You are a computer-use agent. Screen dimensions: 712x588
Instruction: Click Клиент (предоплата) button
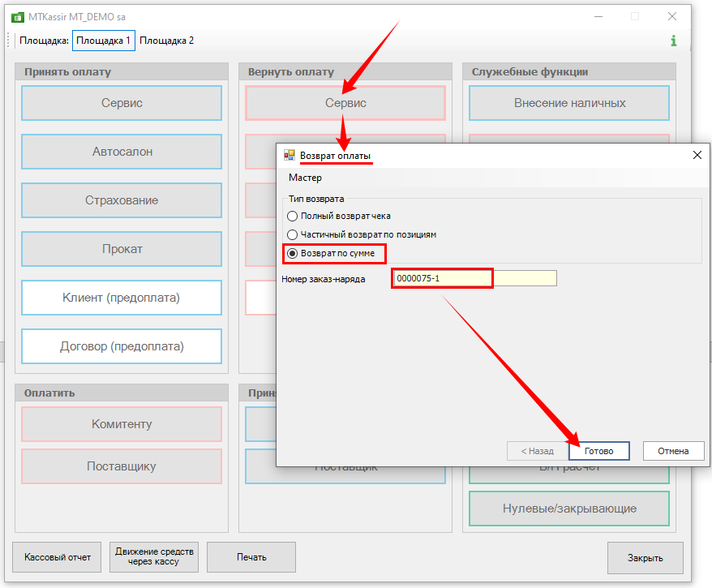click(122, 298)
